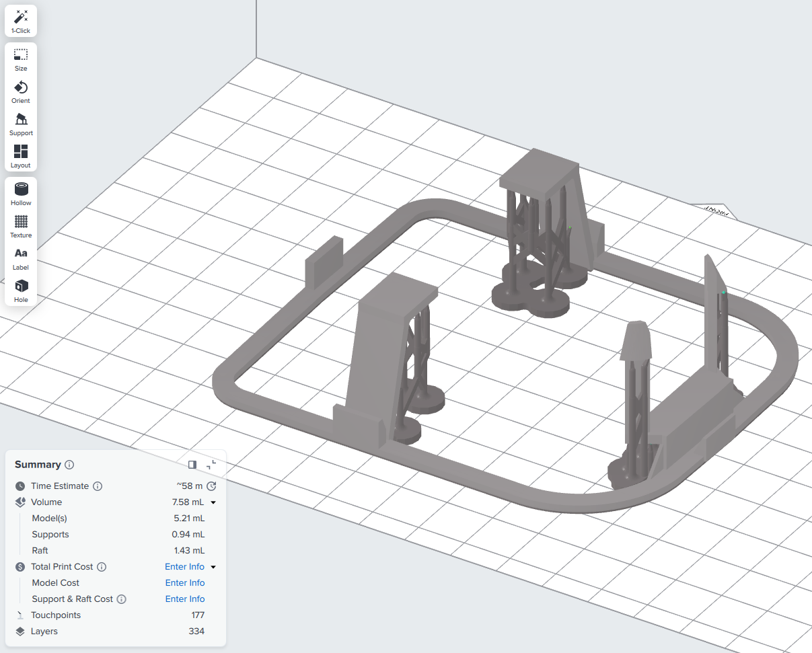This screenshot has width=812, height=653.
Task: Dock the Summary panel to side
Action: click(x=192, y=465)
